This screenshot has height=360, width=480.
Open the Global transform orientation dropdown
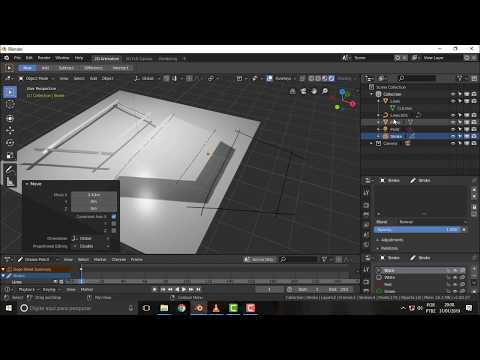coord(147,78)
